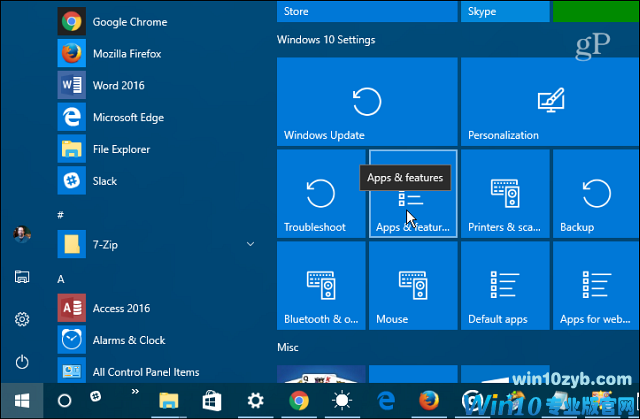640x419 pixels.
Task: Click the Power button in Start sidebar
Action: 21,362
